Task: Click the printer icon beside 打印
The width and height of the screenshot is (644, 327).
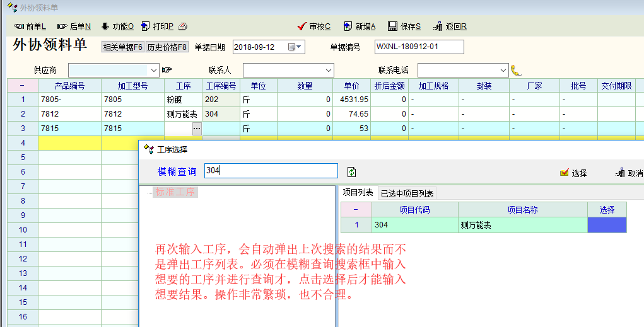Action: (x=183, y=26)
